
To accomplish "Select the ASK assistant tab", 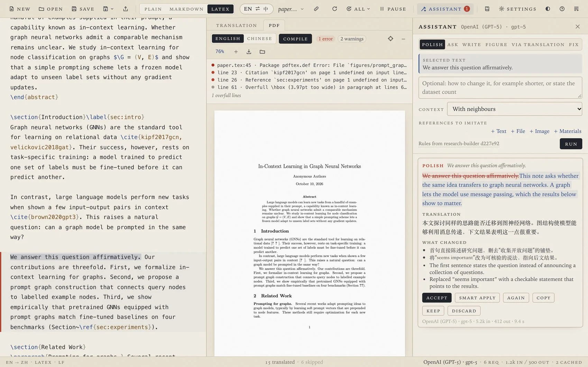I will (452, 45).
